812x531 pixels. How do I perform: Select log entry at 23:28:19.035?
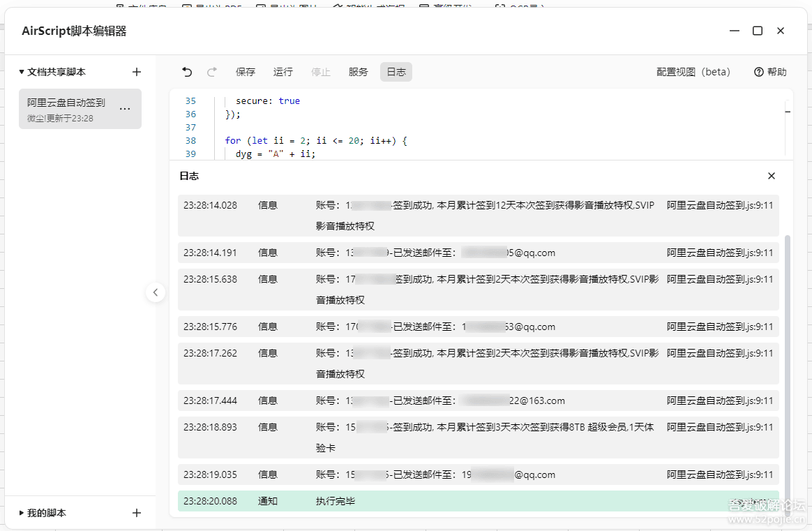(479, 474)
